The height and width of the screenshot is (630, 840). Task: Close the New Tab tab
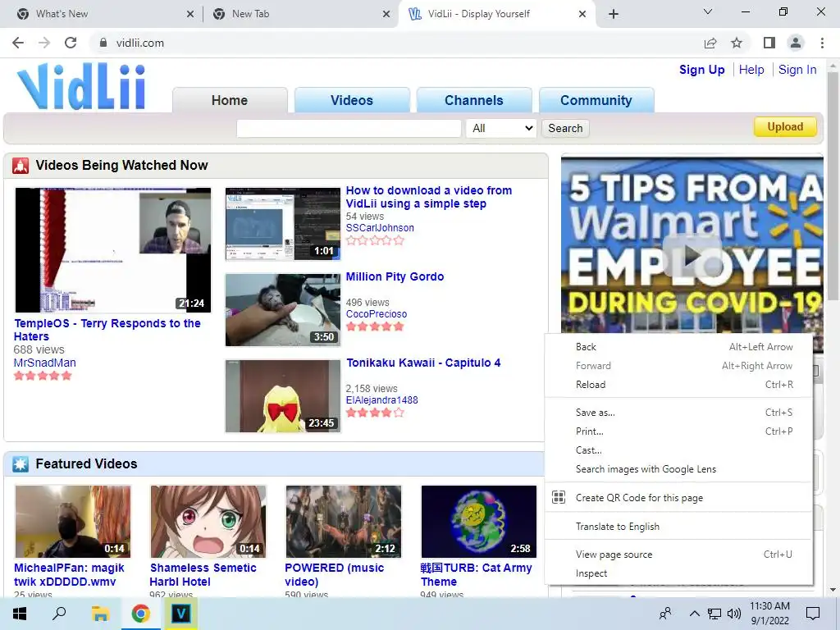point(386,15)
